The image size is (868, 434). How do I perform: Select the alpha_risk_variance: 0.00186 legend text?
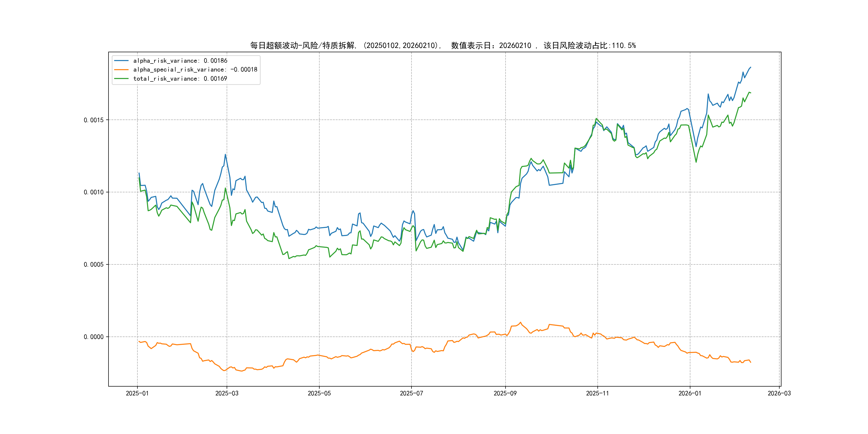click(x=180, y=61)
